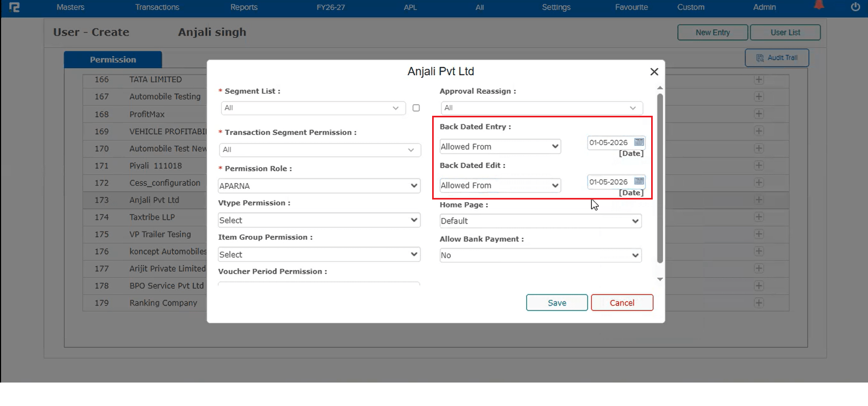Click the New Entry button
The width and height of the screenshot is (868, 406).
pos(713,33)
